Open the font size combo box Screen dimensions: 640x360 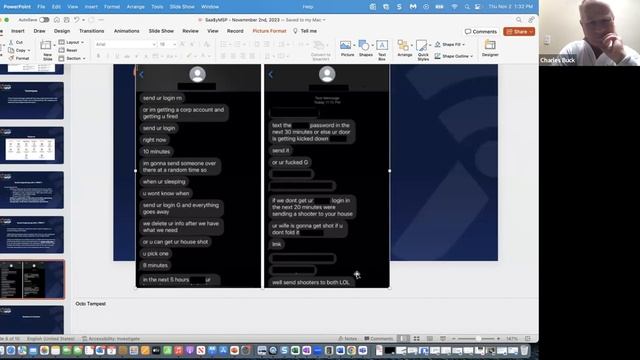[x=167, y=44]
